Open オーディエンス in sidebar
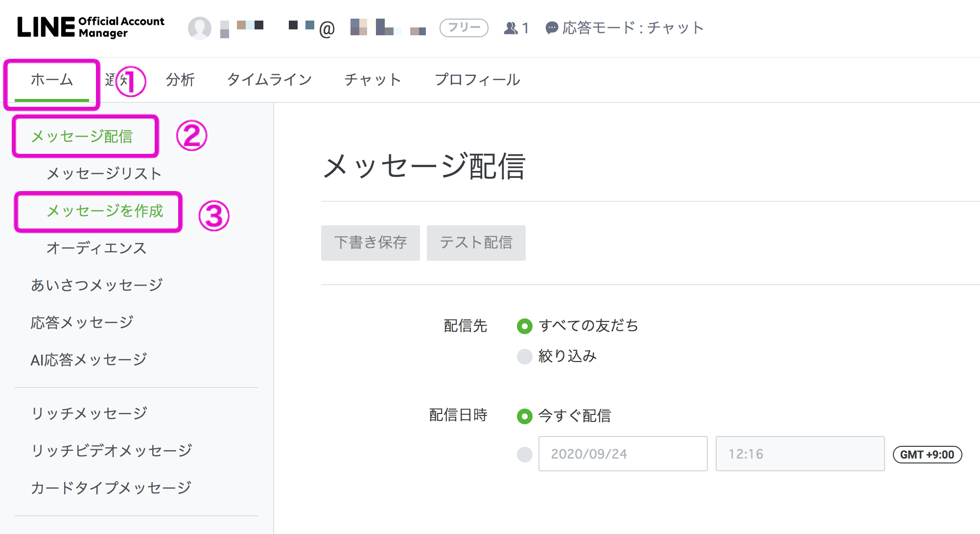 click(96, 248)
